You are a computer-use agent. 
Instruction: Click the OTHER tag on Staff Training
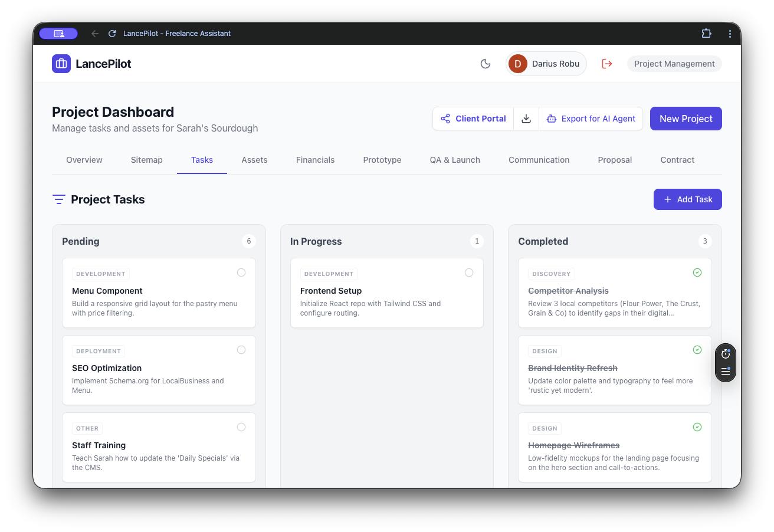(x=87, y=428)
